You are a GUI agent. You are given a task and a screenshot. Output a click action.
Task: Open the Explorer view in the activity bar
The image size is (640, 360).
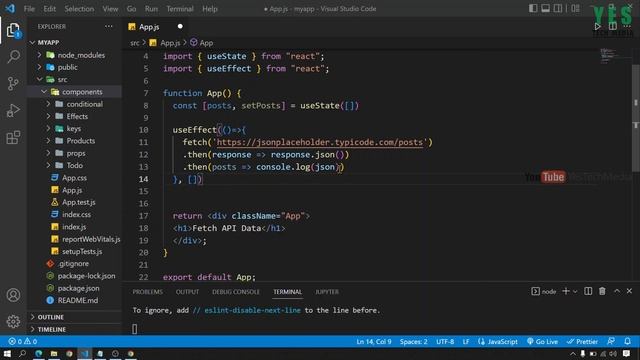click(13, 30)
